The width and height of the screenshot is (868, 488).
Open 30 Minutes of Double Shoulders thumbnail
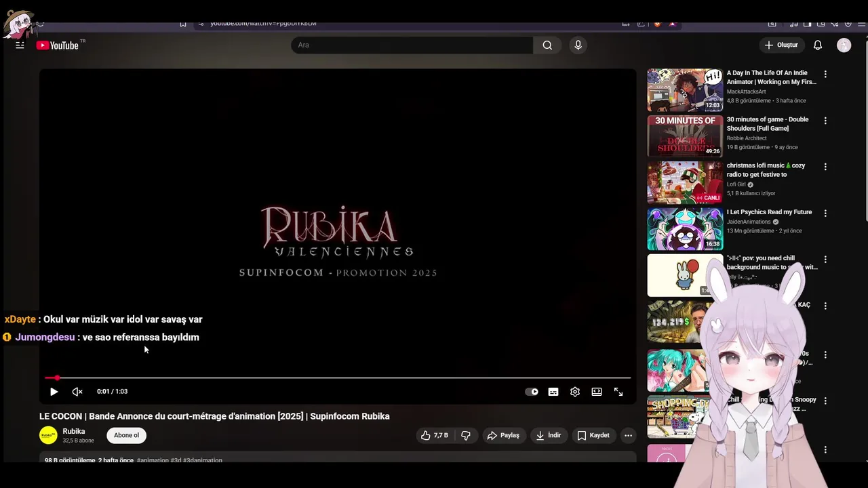pos(685,136)
